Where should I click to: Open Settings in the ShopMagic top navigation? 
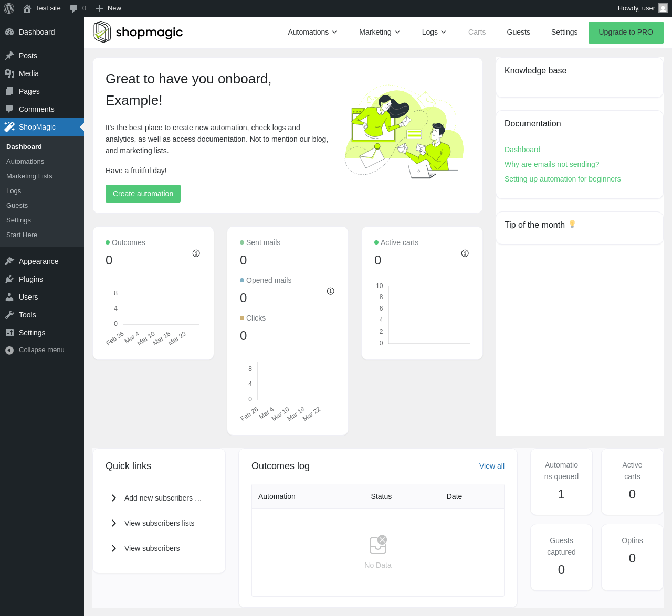click(x=564, y=32)
